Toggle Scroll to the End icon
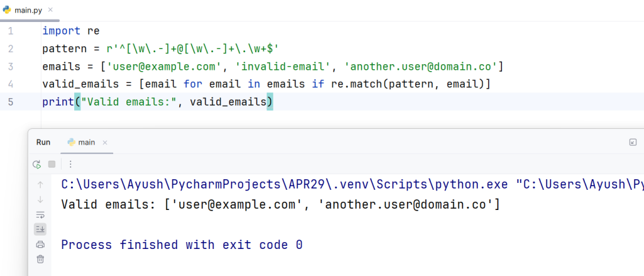644x276 pixels. 40,229
